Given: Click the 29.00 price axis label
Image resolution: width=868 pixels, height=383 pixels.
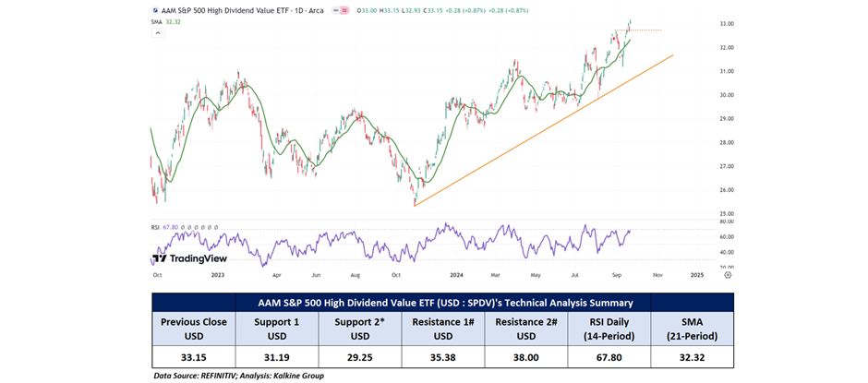Looking at the screenshot, I should point(728,118).
